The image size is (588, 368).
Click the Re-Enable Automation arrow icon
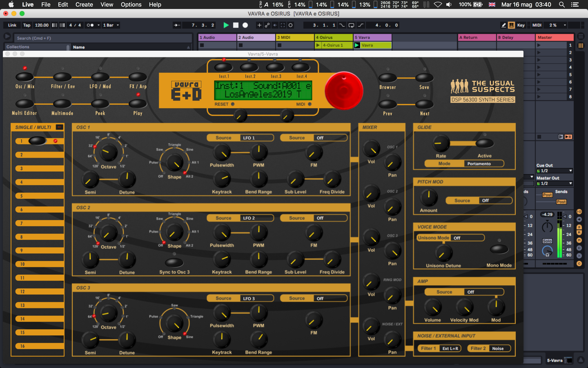[275, 25]
